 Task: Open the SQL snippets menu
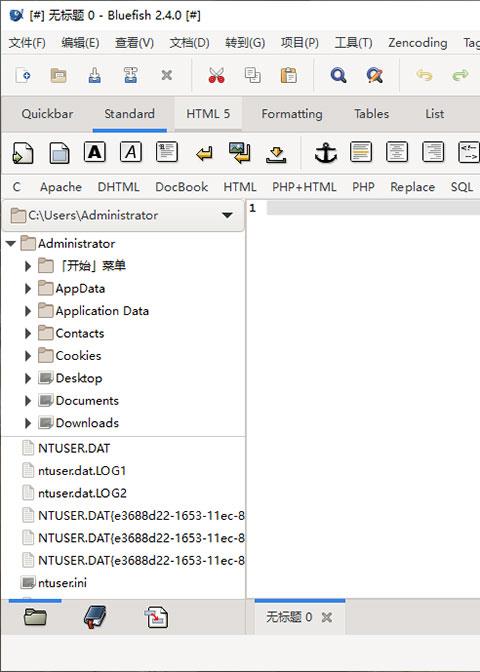point(462,187)
